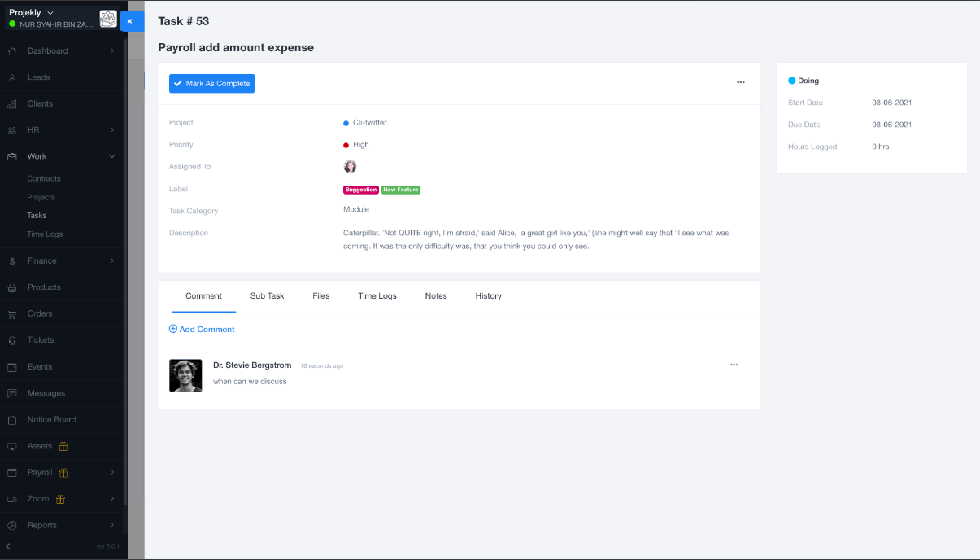Open Tickets via its headset icon
The height and width of the screenshot is (560, 980).
point(12,340)
